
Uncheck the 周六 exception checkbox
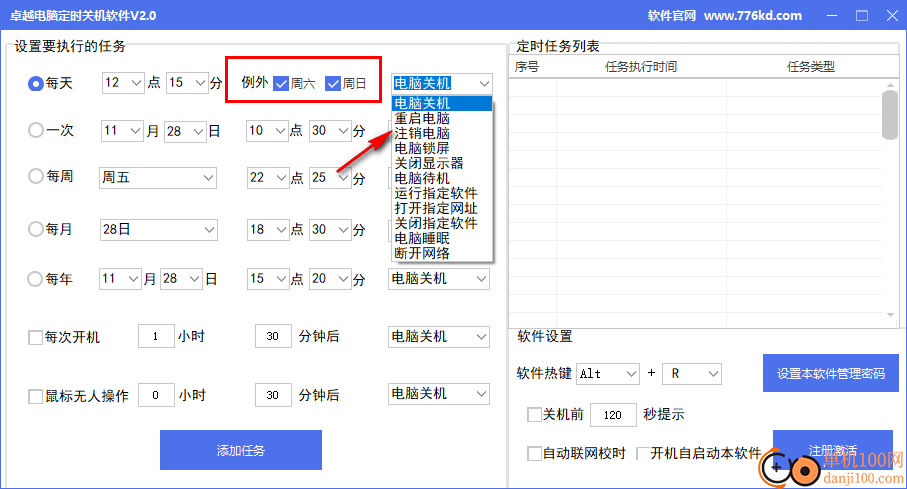click(281, 83)
